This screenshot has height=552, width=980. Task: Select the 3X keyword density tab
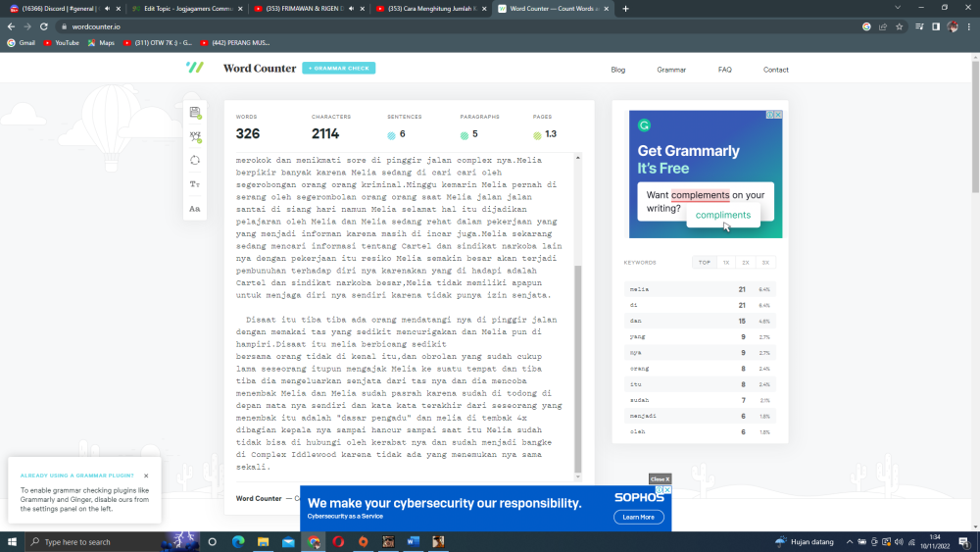[x=765, y=263]
